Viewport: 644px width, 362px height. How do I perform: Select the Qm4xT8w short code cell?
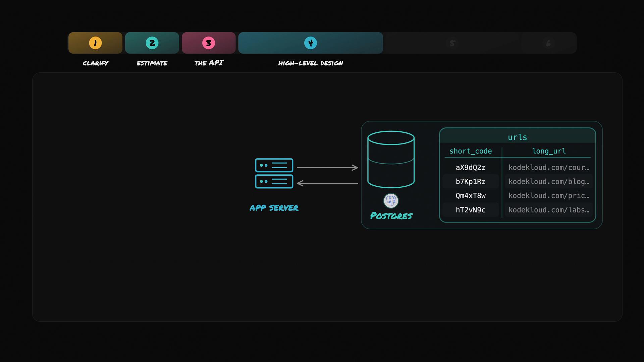coord(471,196)
